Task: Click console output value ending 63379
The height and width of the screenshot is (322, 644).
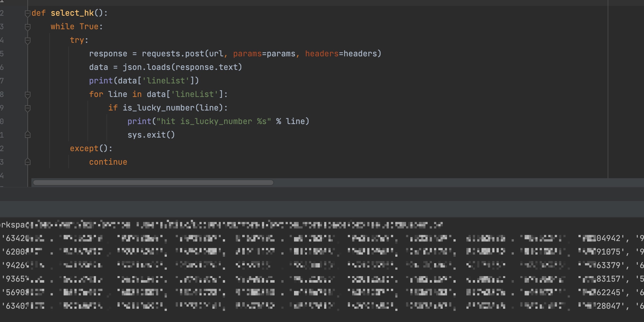Action: coord(602,265)
